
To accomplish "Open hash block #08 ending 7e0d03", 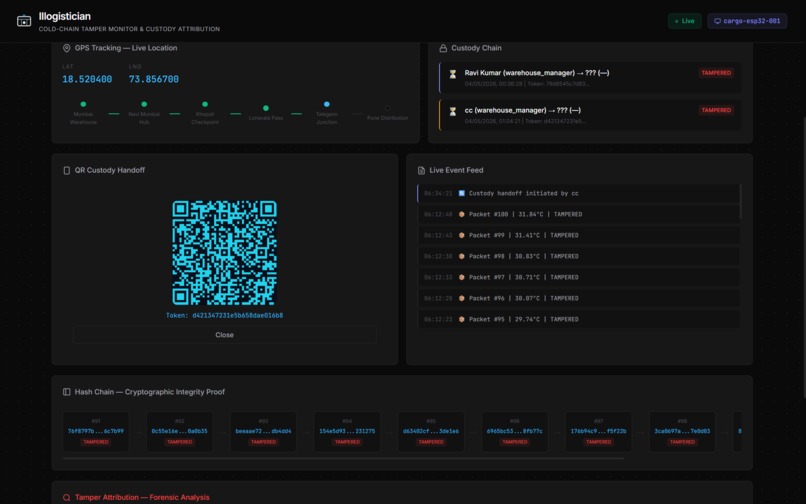I will [682, 432].
